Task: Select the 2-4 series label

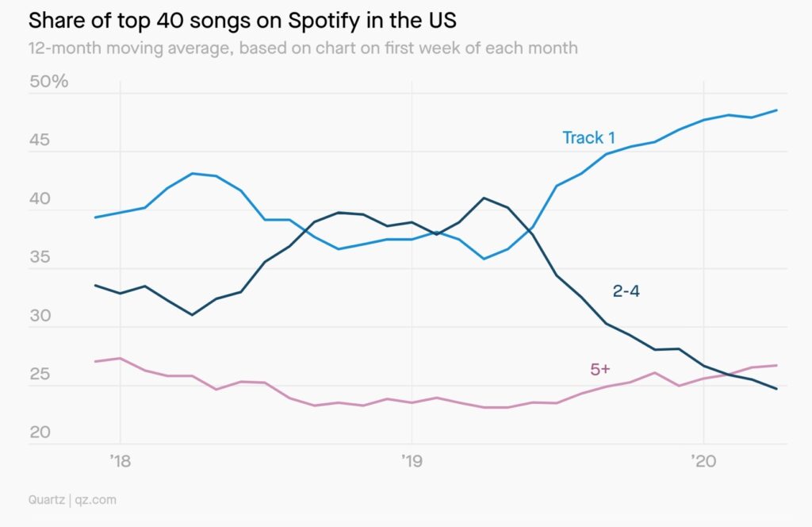Action: tap(626, 291)
